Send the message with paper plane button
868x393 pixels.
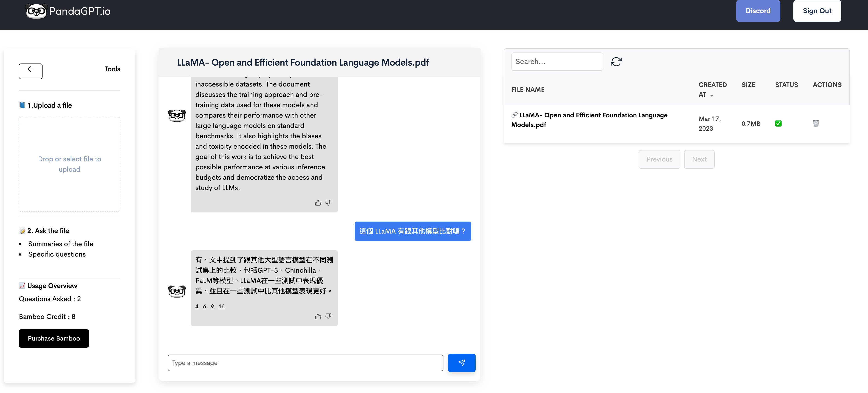tap(462, 363)
